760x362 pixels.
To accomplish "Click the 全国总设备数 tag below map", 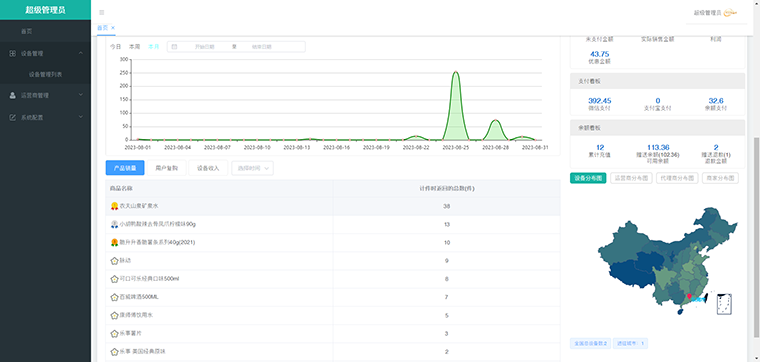I will tap(590, 344).
